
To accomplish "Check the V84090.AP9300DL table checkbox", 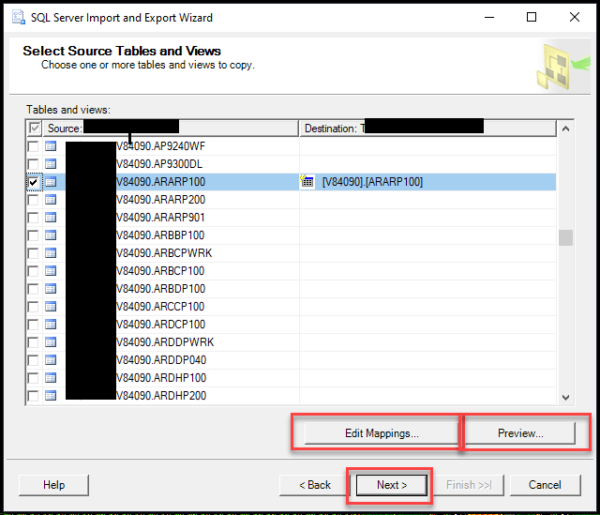I will pyautogui.click(x=33, y=164).
